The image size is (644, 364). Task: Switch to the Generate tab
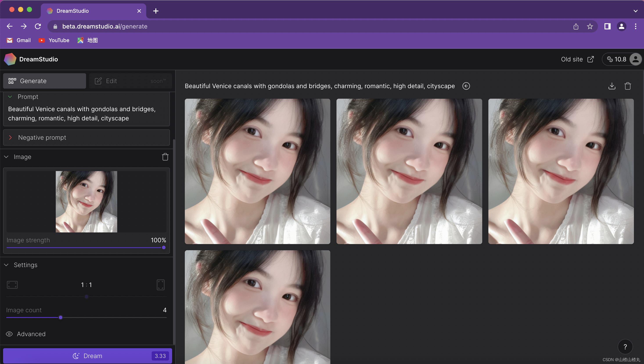pos(44,81)
